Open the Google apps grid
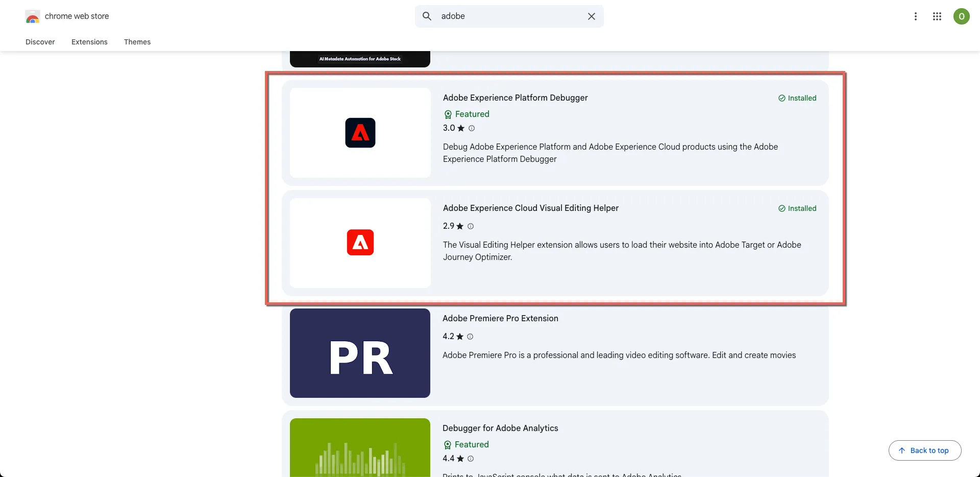 point(937,16)
